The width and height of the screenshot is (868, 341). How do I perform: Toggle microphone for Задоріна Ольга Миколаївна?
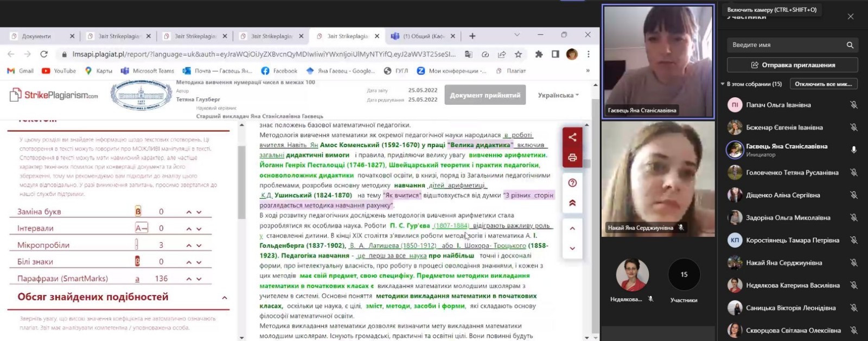(x=853, y=218)
